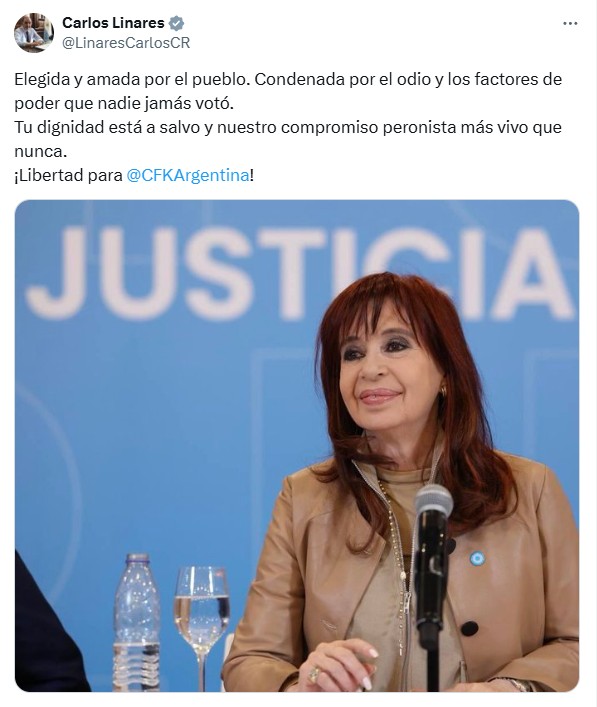Open Carlos Linares profile avatar
Screen dimensions: 597x707
click(x=33, y=33)
